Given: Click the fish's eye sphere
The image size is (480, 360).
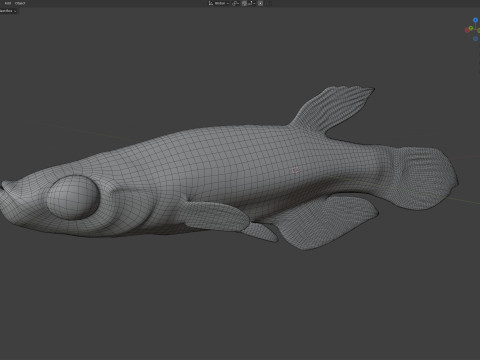Looking at the screenshot, I should point(73,197).
